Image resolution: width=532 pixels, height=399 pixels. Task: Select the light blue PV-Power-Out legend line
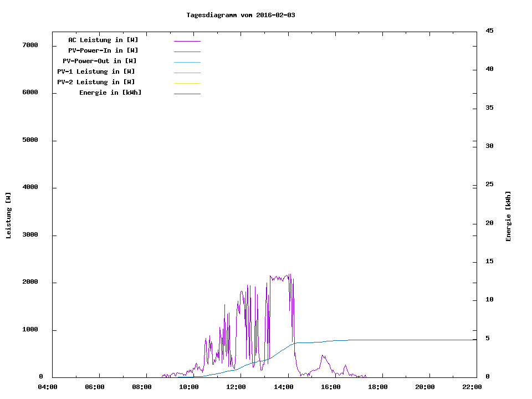coord(187,62)
